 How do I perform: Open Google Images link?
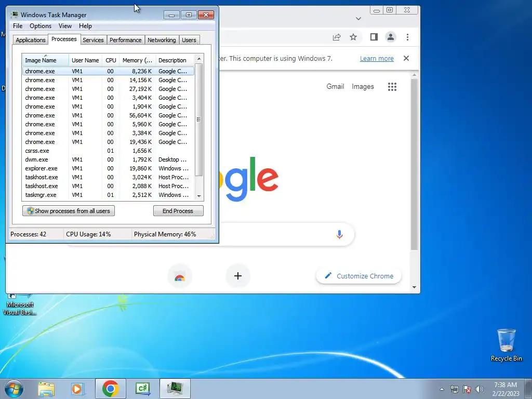point(363,87)
